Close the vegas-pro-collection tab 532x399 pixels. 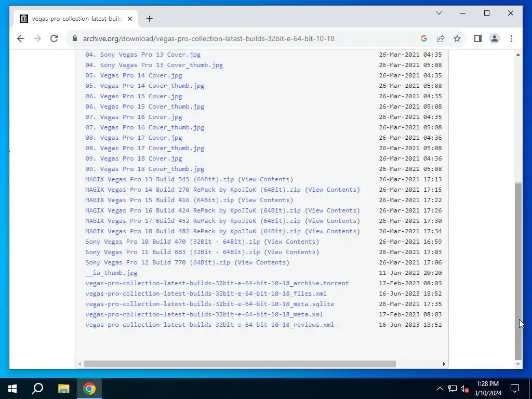pos(129,19)
